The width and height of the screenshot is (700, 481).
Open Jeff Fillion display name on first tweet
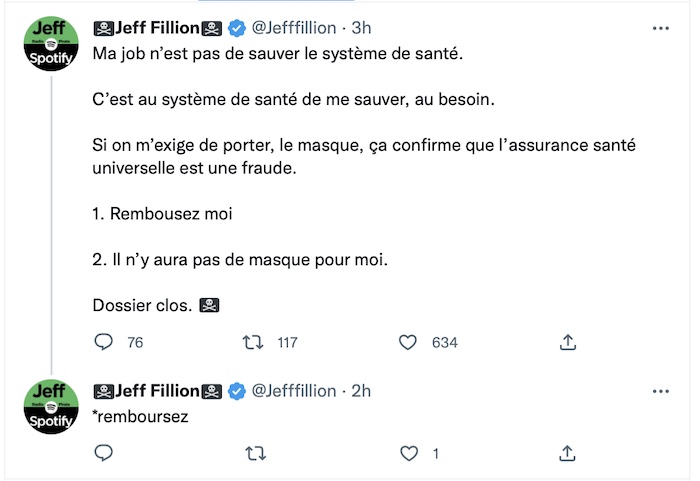157,28
